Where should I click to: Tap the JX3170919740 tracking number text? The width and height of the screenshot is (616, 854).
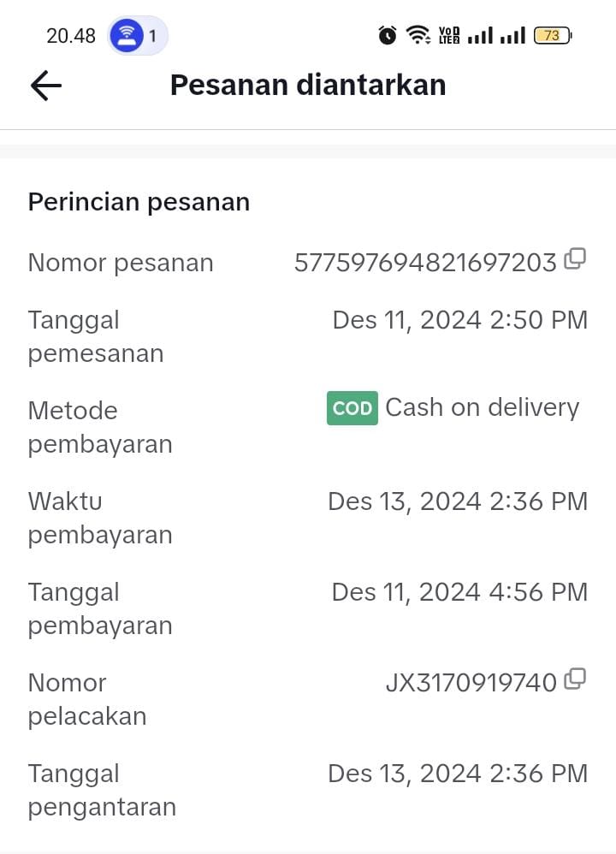471,683
